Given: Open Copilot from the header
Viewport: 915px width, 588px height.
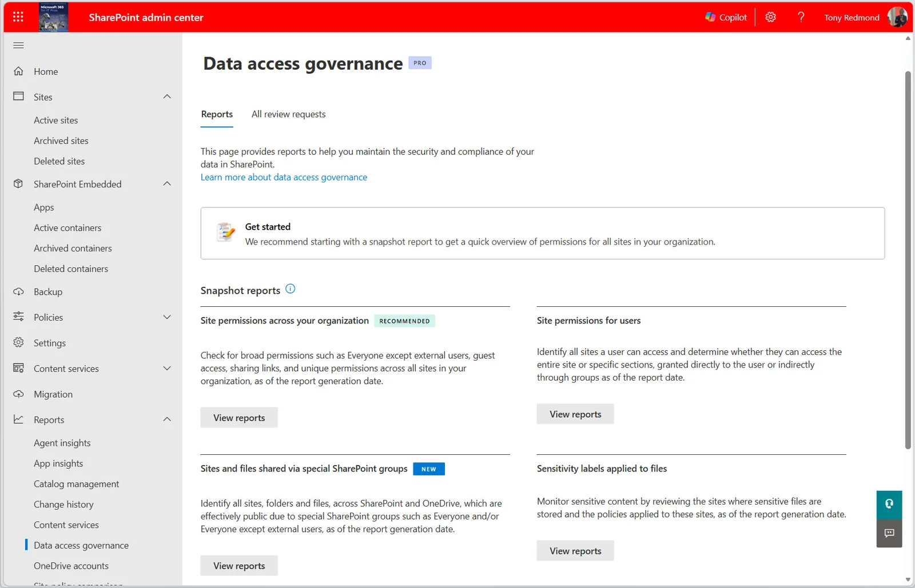Looking at the screenshot, I should [x=726, y=17].
